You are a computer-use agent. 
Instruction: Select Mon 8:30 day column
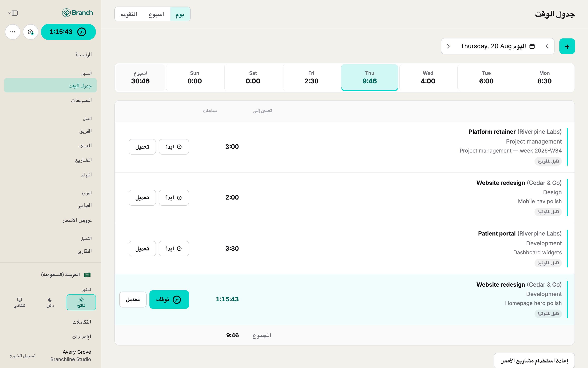(544, 78)
